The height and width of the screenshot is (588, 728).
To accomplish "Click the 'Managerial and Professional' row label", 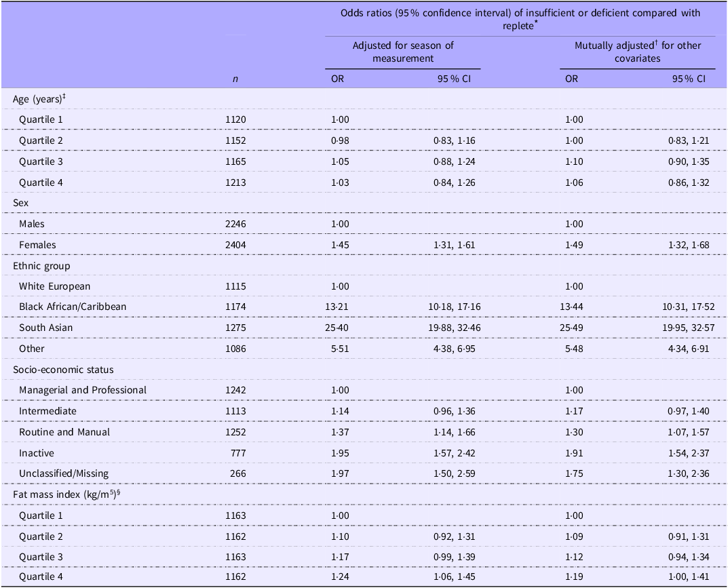I will [x=82, y=390].
